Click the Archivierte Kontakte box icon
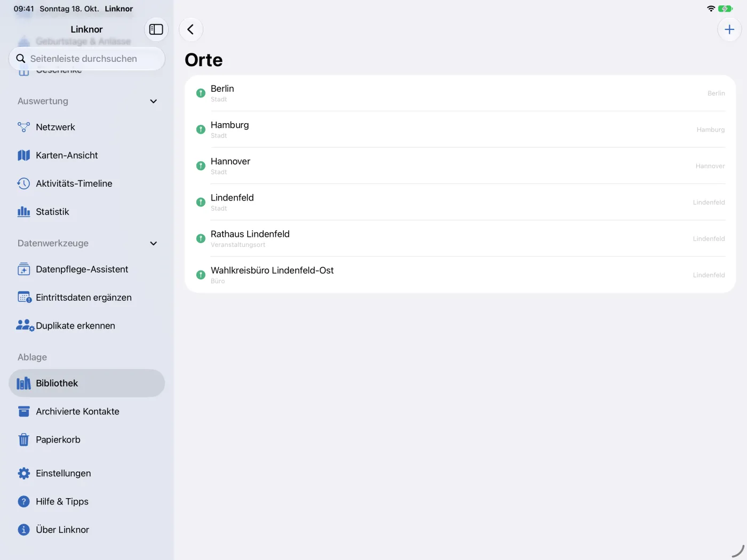The width and height of the screenshot is (747, 560). coord(23,411)
